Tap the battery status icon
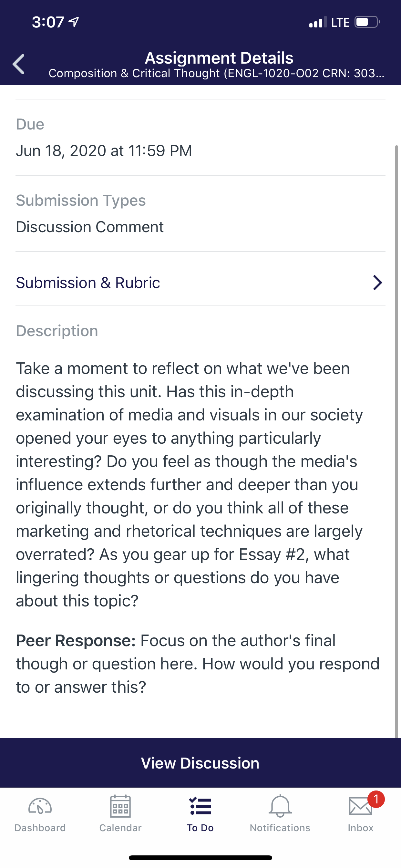The width and height of the screenshot is (401, 868). point(367,22)
